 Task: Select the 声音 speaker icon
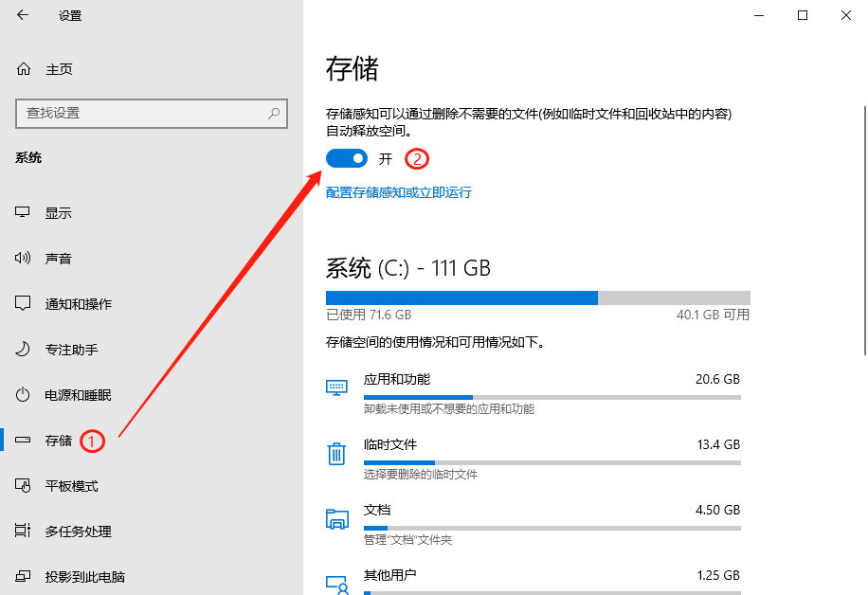(23, 258)
